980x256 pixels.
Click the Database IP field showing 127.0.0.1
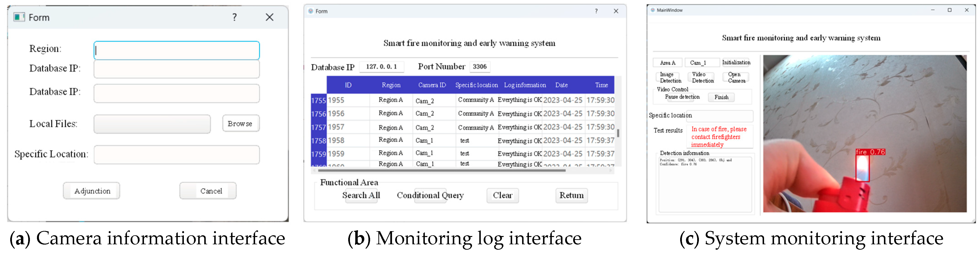tap(381, 67)
